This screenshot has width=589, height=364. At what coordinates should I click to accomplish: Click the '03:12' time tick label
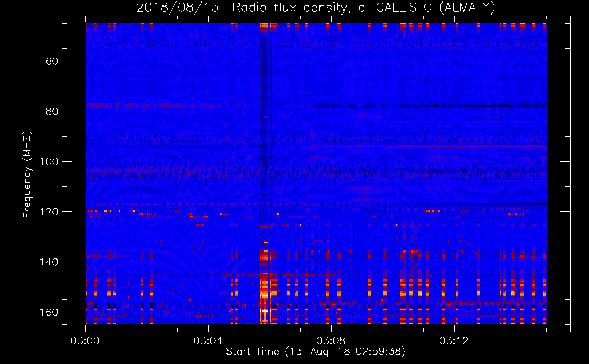454,341
